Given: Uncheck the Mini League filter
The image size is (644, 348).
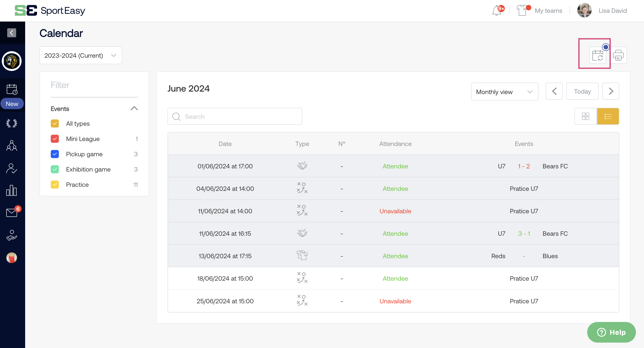Looking at the screenshot, I should point(55,139).
